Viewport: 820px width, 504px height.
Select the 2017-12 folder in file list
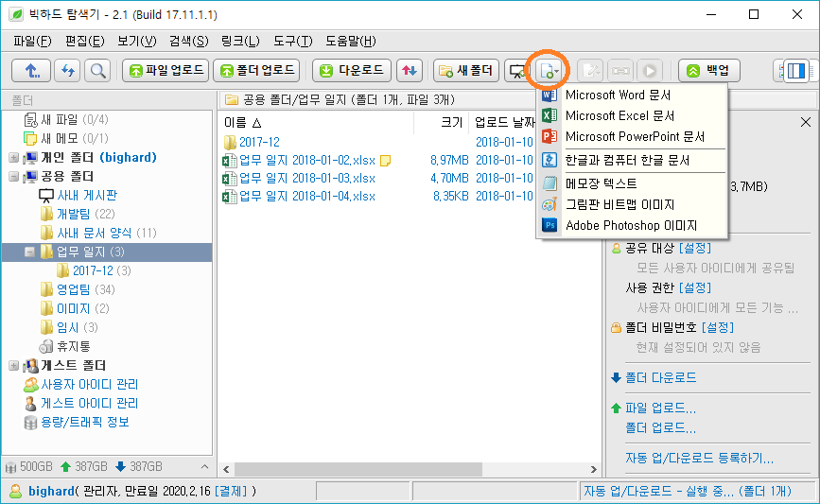(252, 142)
